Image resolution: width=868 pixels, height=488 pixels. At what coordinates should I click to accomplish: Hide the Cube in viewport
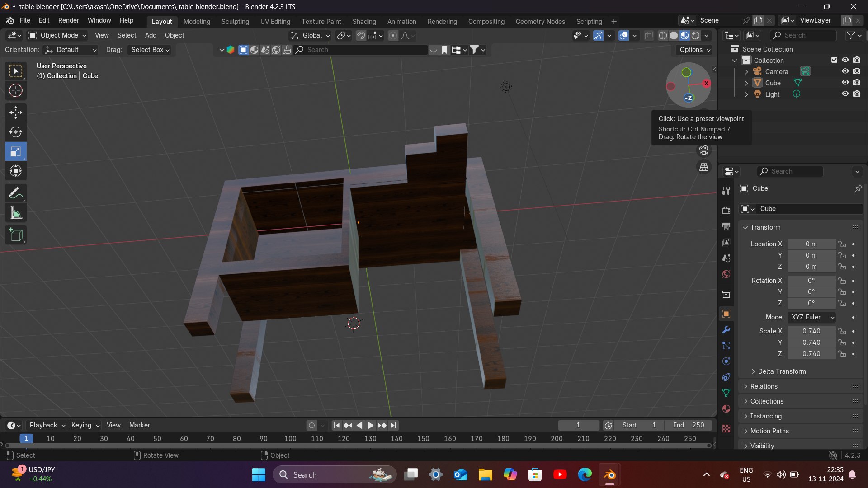coord(845,83)
